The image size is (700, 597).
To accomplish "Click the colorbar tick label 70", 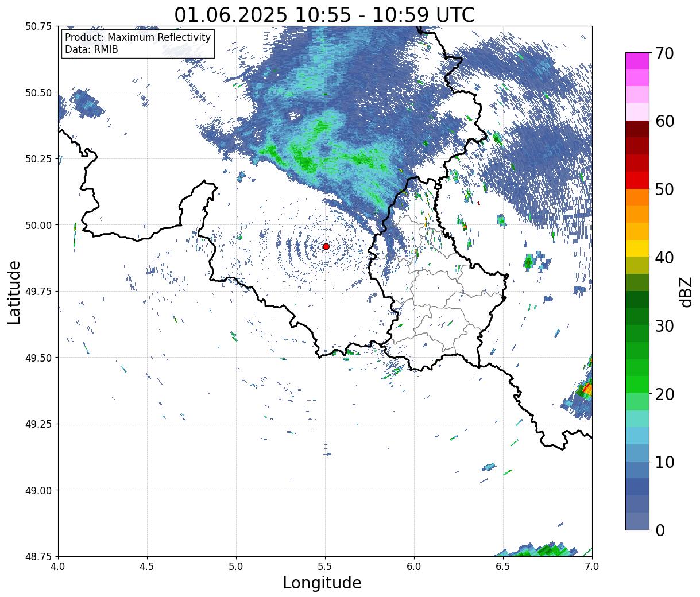I will point(664,53).
